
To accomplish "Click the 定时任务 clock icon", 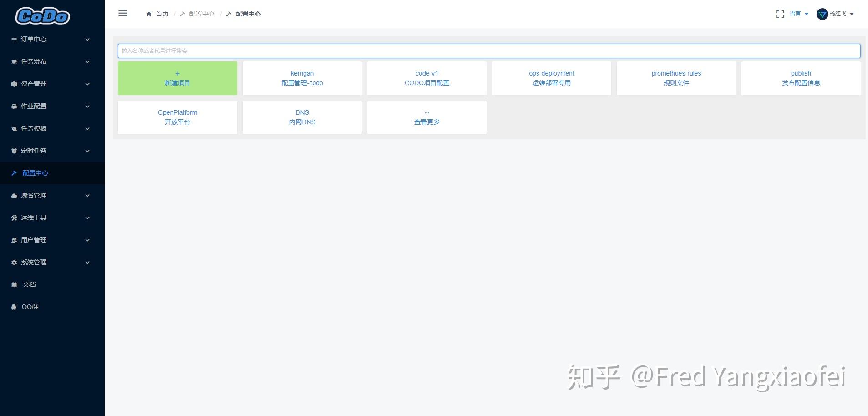I will point(13,151).
